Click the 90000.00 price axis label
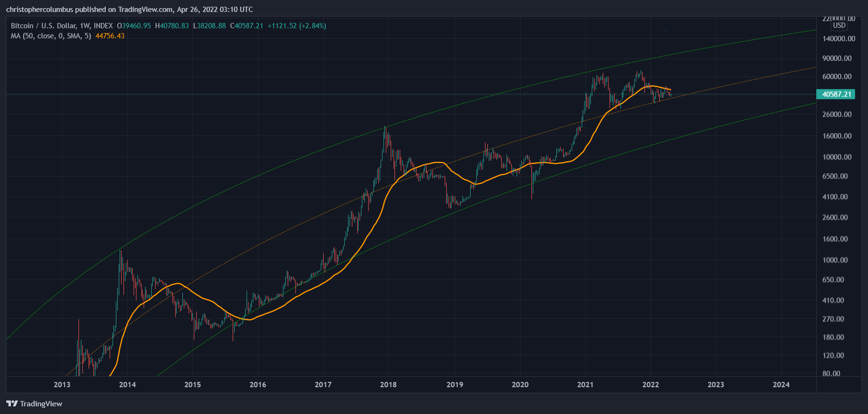 pyautogui.click(x=837, y=58)
